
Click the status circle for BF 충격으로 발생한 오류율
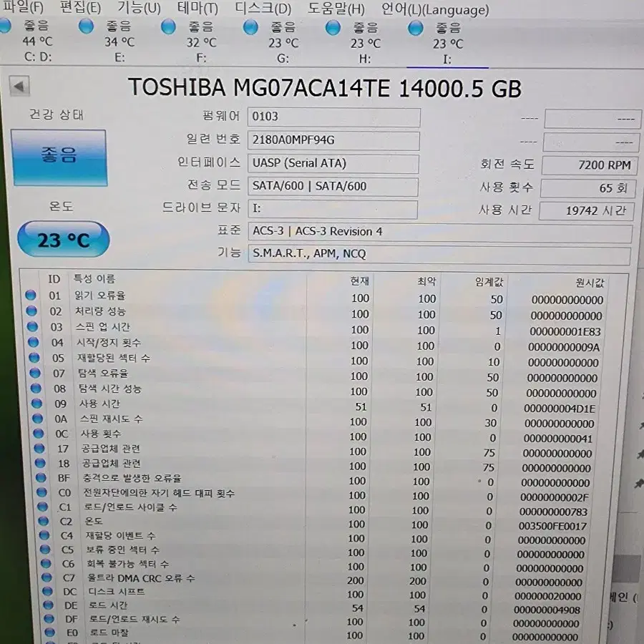[41, 477]
